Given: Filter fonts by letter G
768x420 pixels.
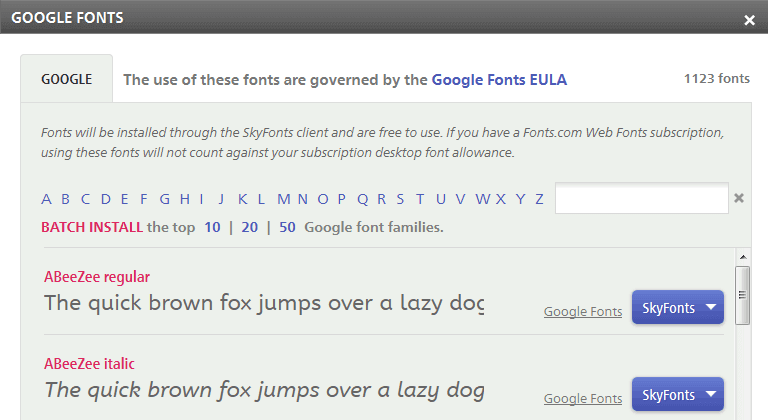Looking at the screenshot, I should click(165, 199).
